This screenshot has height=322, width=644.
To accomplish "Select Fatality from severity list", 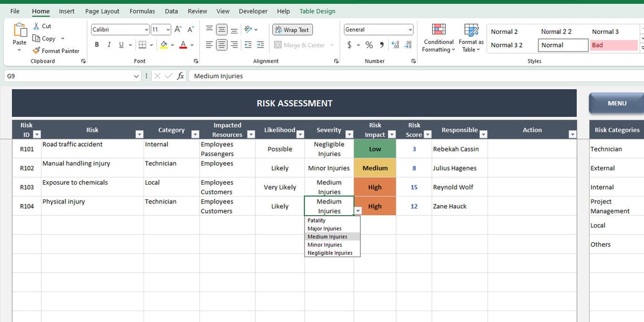I will (332, 220).
